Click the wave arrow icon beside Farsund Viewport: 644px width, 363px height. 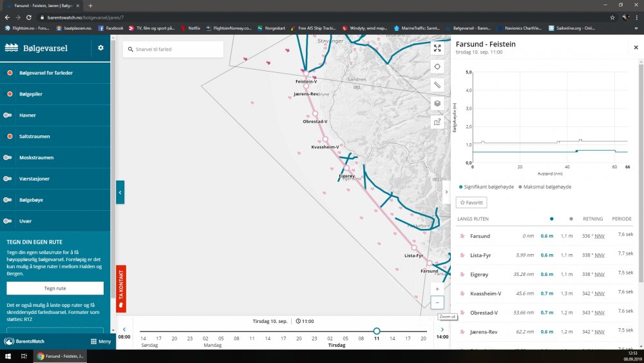[x=462, y=236]
